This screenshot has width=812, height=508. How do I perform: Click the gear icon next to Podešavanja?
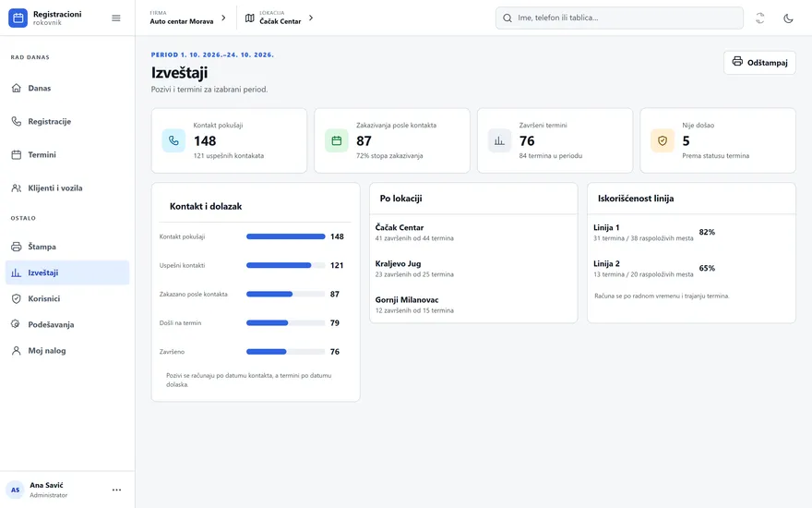tap(17, 324)
